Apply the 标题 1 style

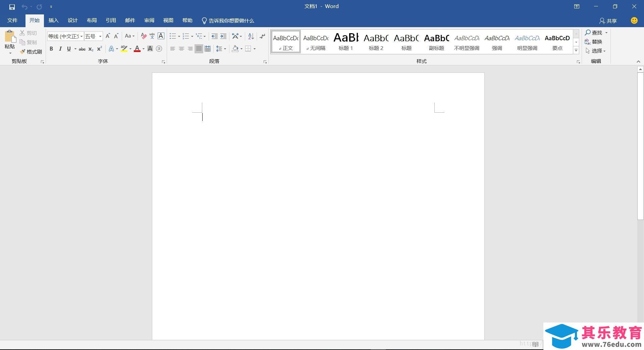tap(346, 42)
